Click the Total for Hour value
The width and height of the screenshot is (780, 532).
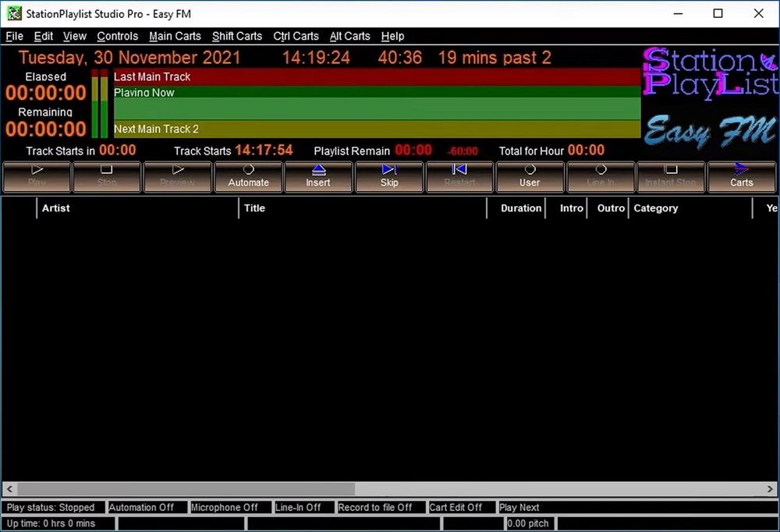586,151
